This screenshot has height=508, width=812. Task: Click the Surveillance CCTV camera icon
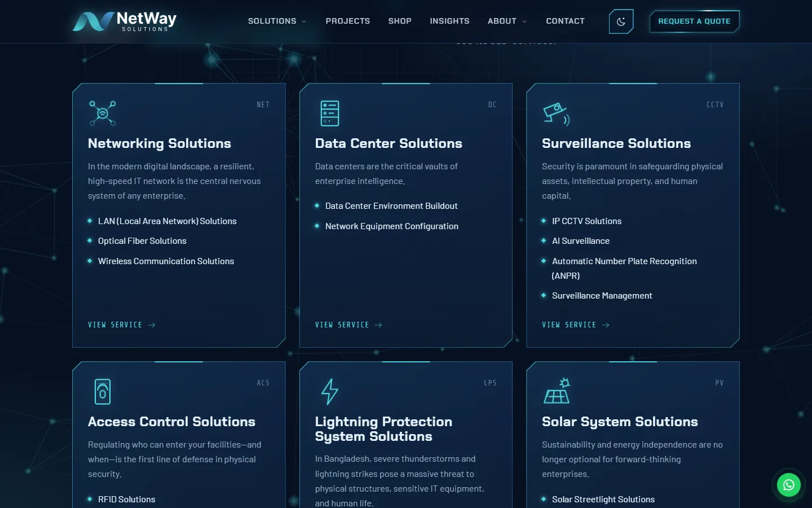pos(556,113)
